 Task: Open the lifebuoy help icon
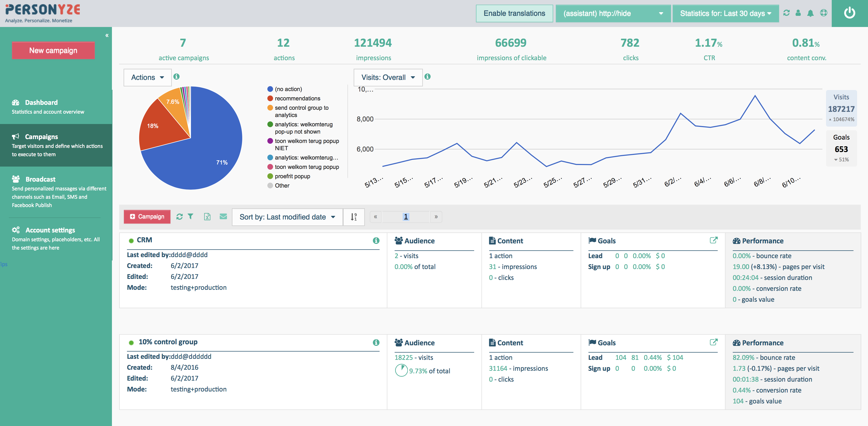[x=823, y=13]
